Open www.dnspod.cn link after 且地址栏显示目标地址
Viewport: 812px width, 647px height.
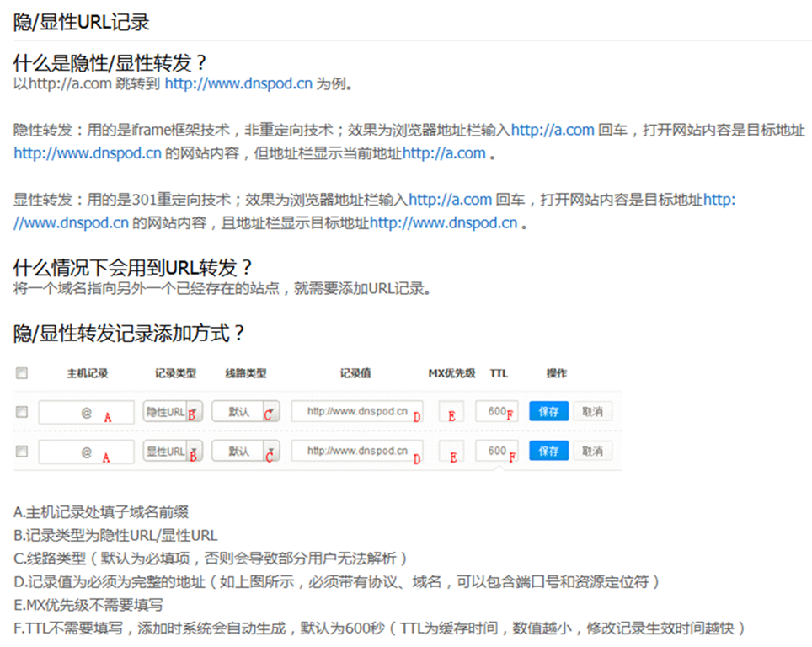click(x=443, y=222)
